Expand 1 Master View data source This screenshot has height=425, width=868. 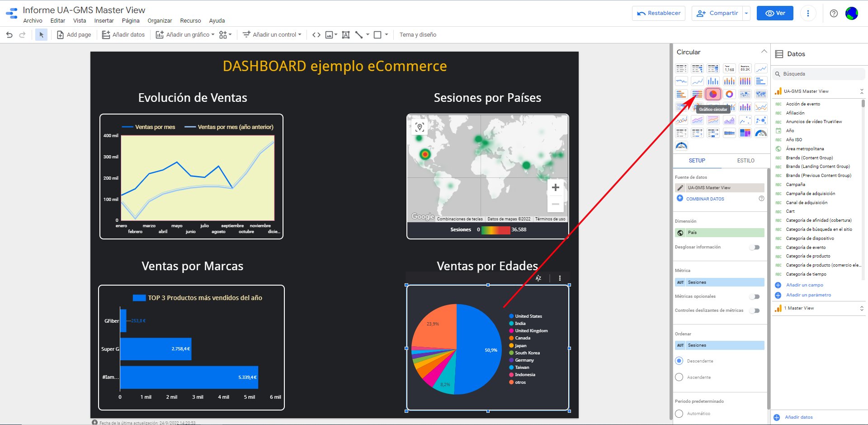pyautogui.click(x=862, y=309)
